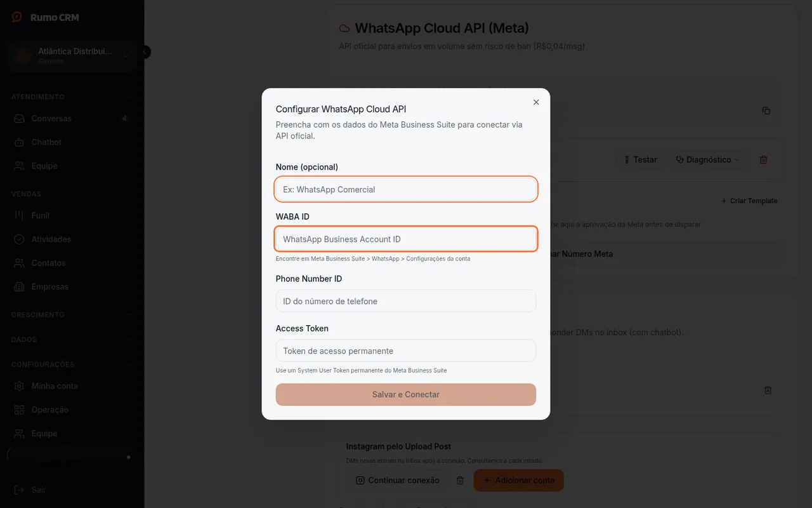Open Equipe under the Configurações section
Screen dimensions: 812x508
tap(72, 433)
